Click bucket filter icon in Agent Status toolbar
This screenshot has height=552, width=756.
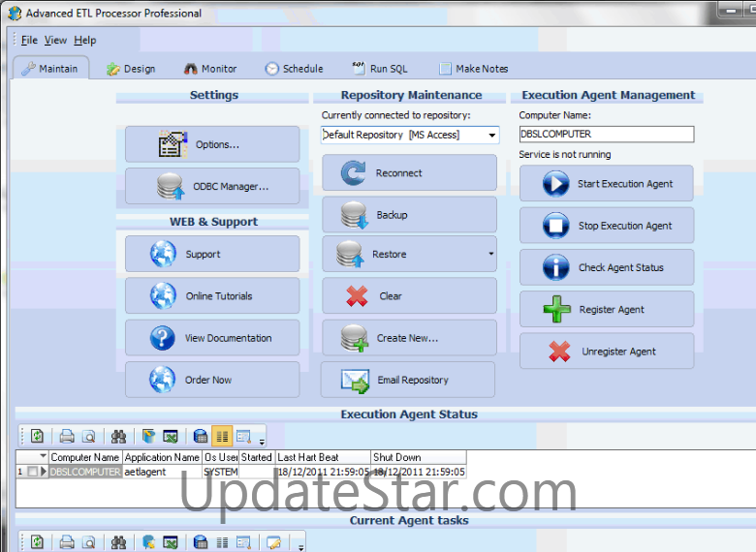coord(149,437)
